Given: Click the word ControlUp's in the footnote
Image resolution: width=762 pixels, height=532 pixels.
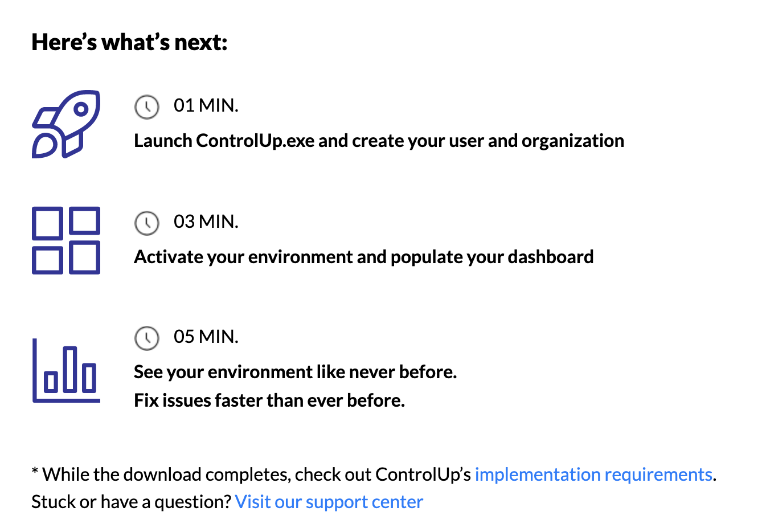Looking at the screenshot, I should [423, 474].
